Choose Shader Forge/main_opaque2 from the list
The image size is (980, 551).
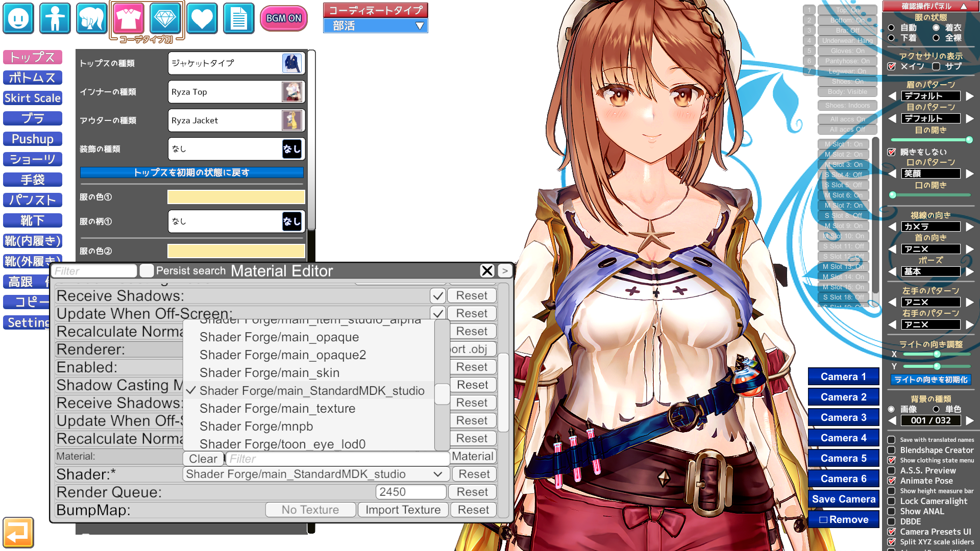pos(283,355)
